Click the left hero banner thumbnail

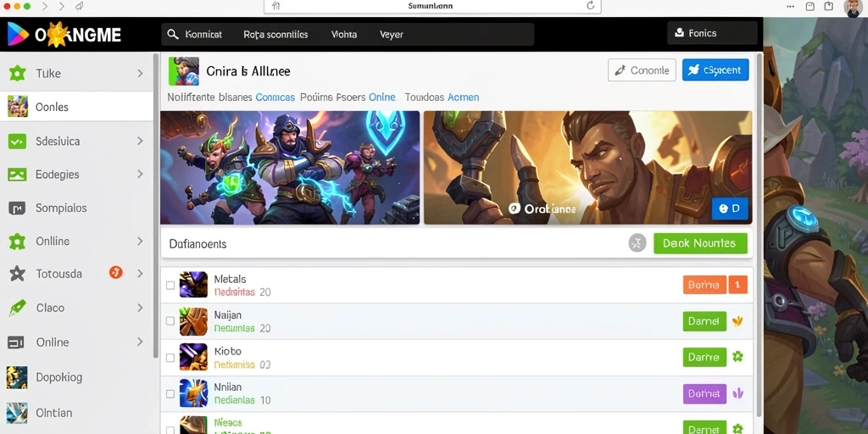tap(290, 167)
